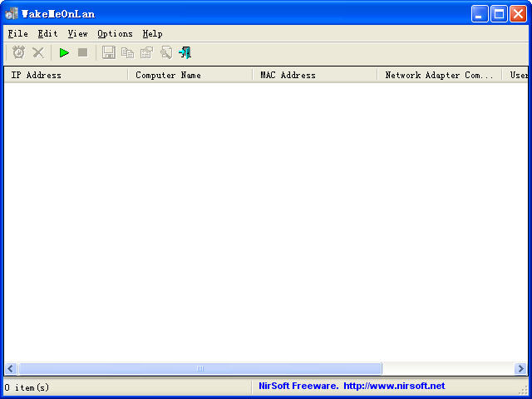
Task: Click the Wake Up Selected Computers alarm icon
Action: click(18, 52)
